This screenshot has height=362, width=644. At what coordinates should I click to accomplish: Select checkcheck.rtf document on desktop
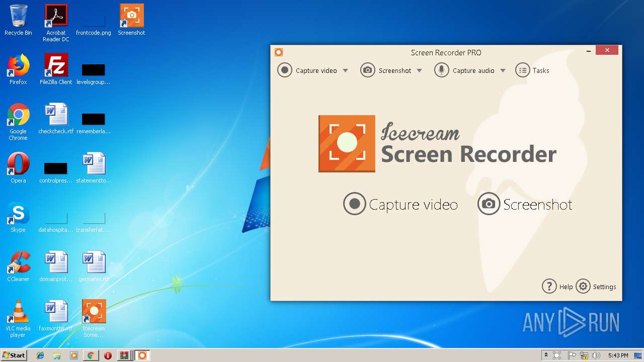(56, 119)
